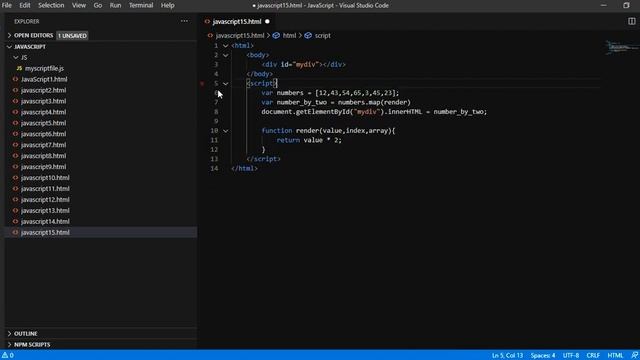This screenshot has height=360, width=640.
Task: Open the Help menu
Action: click(x=167, y=5)
